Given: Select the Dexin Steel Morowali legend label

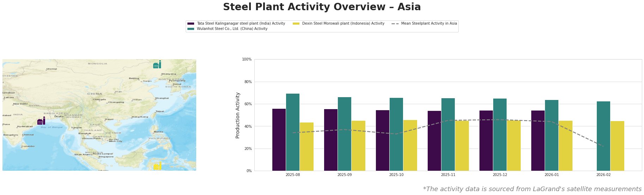Looking at the screenshot, I should tap(343, 24).
